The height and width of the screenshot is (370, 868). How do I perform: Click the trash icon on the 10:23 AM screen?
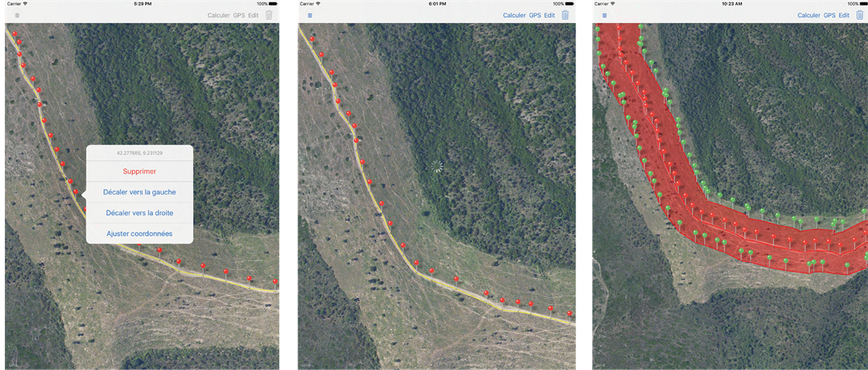[860, 15]
